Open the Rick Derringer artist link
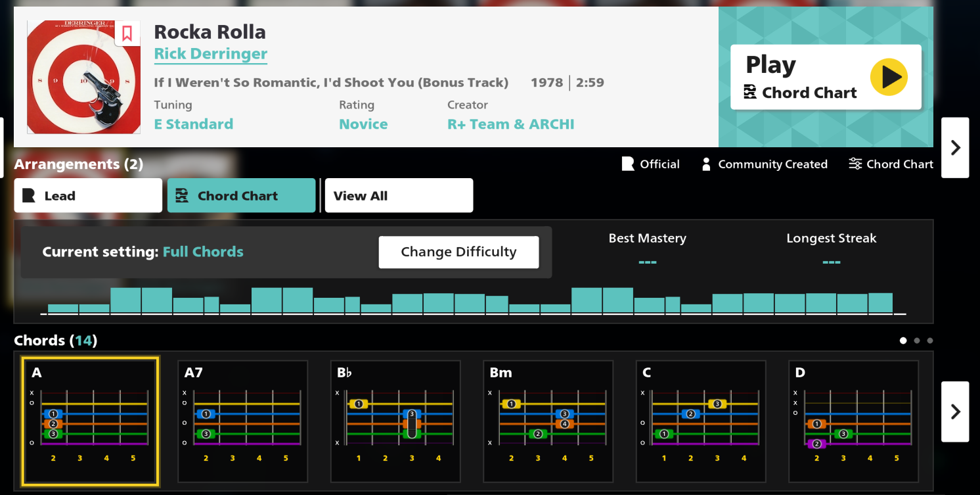This screenshot has height=495, width=980. coord(211,54)
